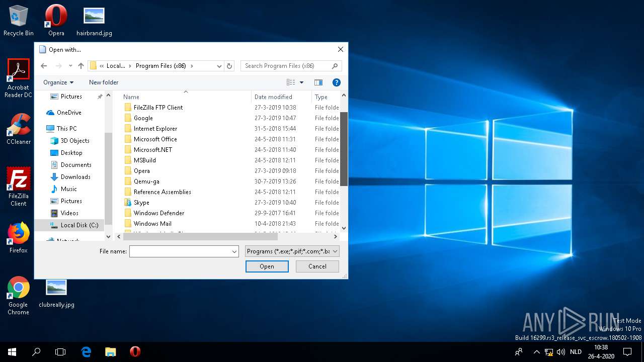The image size is (644, 362).
Task: Click the File name input field
Action: coord(180,251)
